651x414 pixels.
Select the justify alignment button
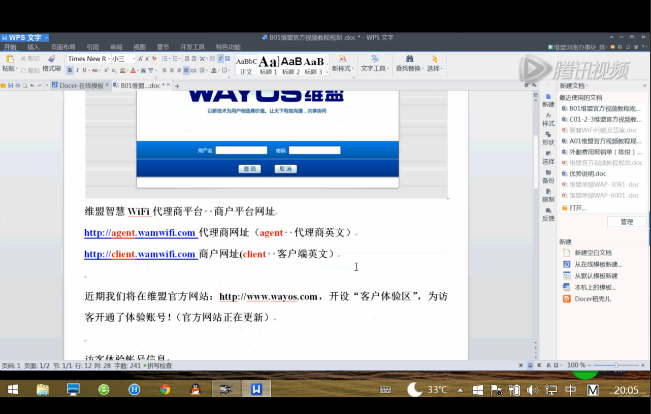tap(186, 70)
